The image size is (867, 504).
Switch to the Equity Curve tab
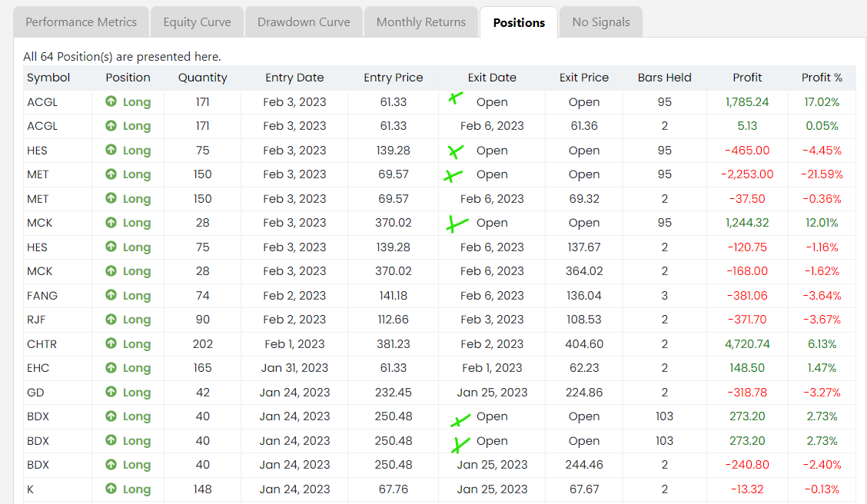[197, 22]
